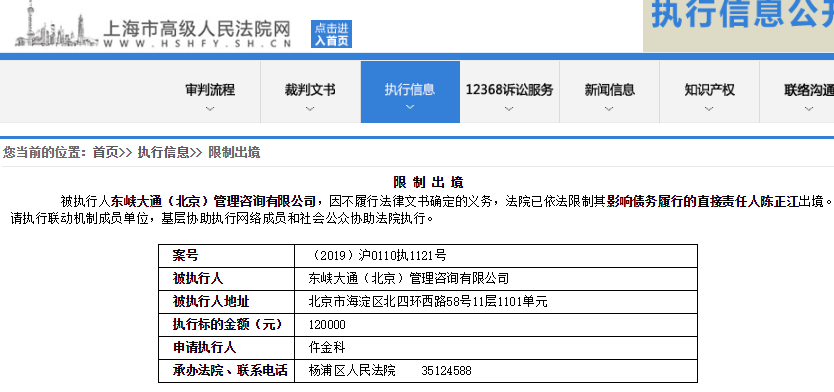Click the 限制出境 page heading
This screenshot has height=392, width=834.
[428, 182]
